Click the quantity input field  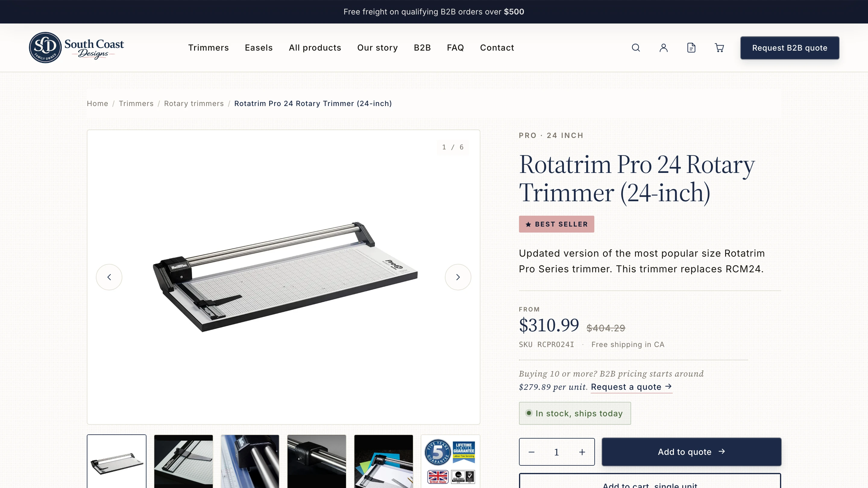point(557,452)
